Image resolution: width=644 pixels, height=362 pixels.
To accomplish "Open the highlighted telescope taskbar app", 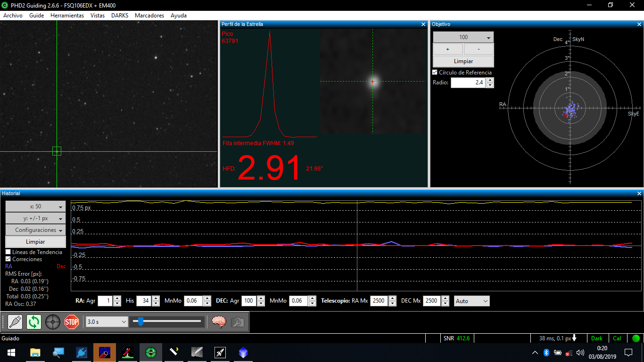I will [x=104, y=353].
